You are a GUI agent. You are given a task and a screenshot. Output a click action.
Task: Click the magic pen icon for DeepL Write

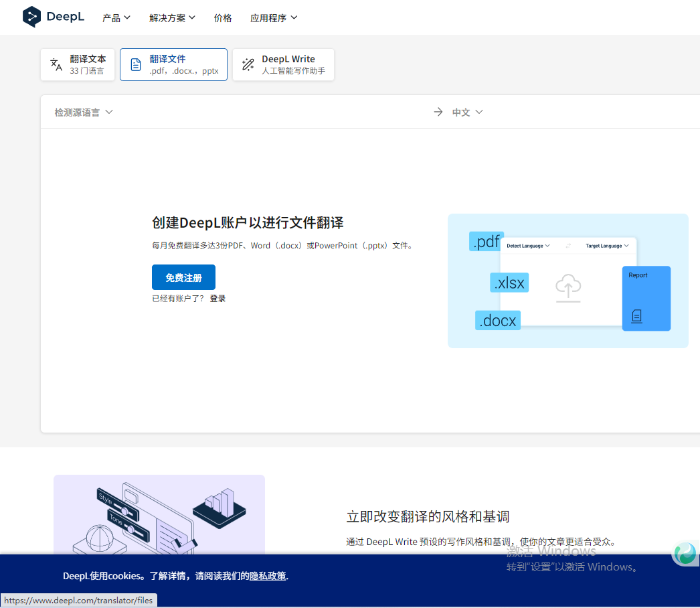248,65
